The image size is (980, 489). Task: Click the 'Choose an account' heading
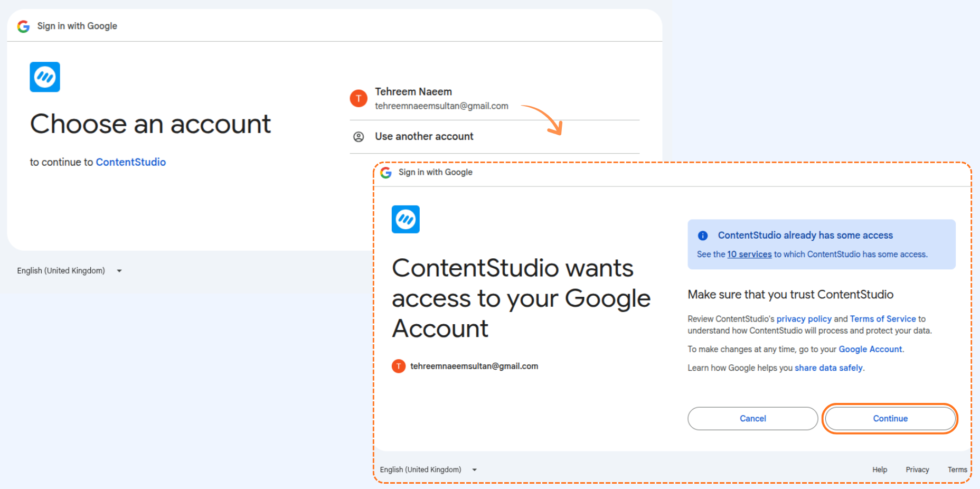point(150,124)
